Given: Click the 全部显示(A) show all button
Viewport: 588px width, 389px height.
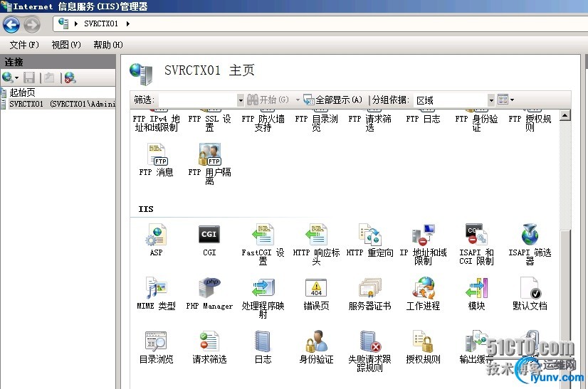Looking at the screenshot, I should tap(333, 100).
